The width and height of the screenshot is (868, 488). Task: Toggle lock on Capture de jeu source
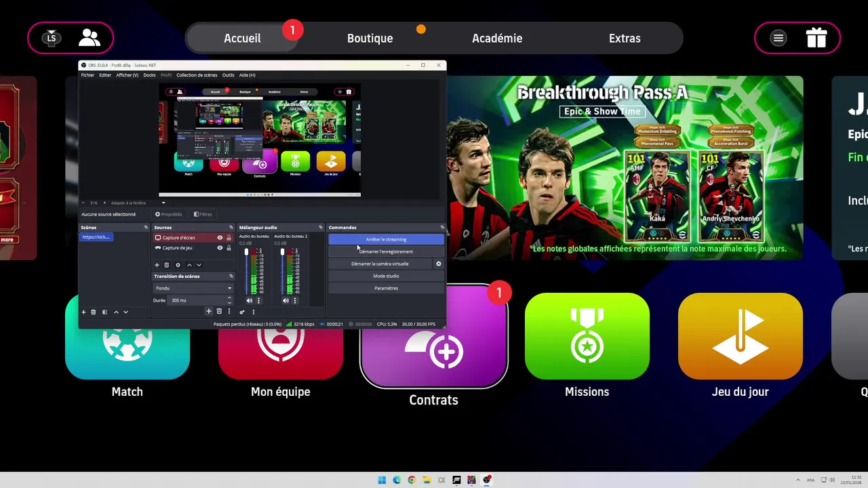click(x=229, y=248)
